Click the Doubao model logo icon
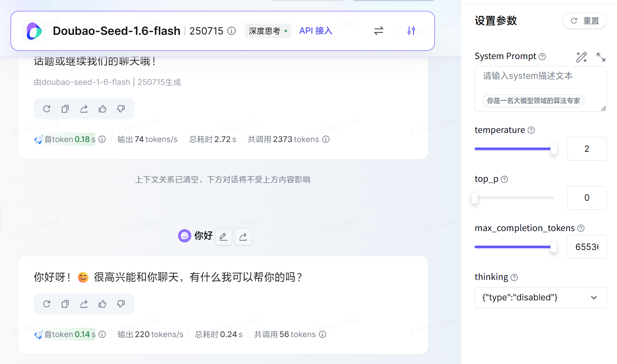617x364 pixels. point(34,31)
